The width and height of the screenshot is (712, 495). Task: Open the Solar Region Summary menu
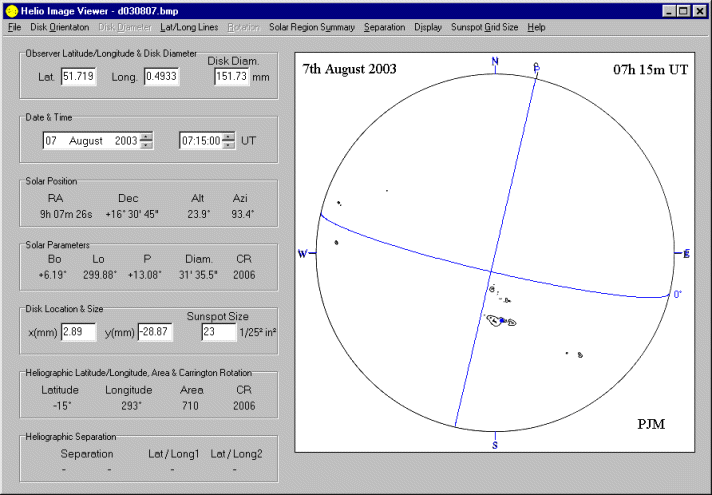tap(312, 27)
